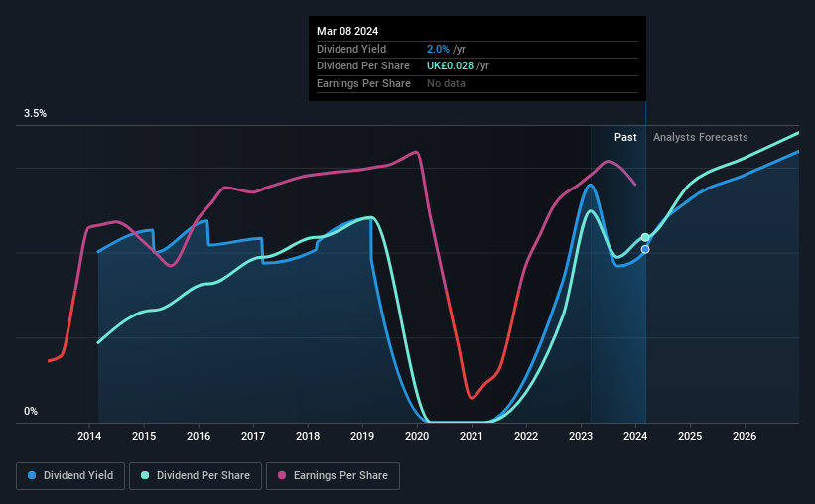Screen dimensions: 815x504
Task: Click the 'Dividend Yield' row label in tooltip
Action: point(351,49)
